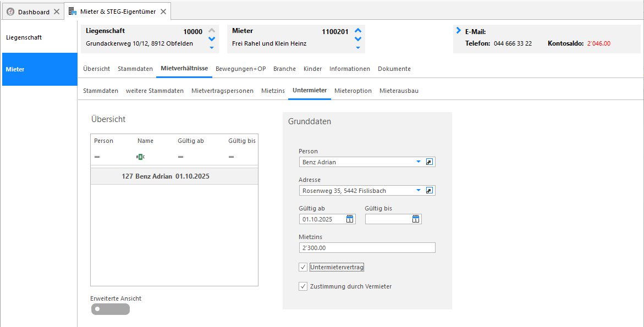Expand the E-Mail contact panel chevron
Screen dimensions: 644x327
click(459, 30)
